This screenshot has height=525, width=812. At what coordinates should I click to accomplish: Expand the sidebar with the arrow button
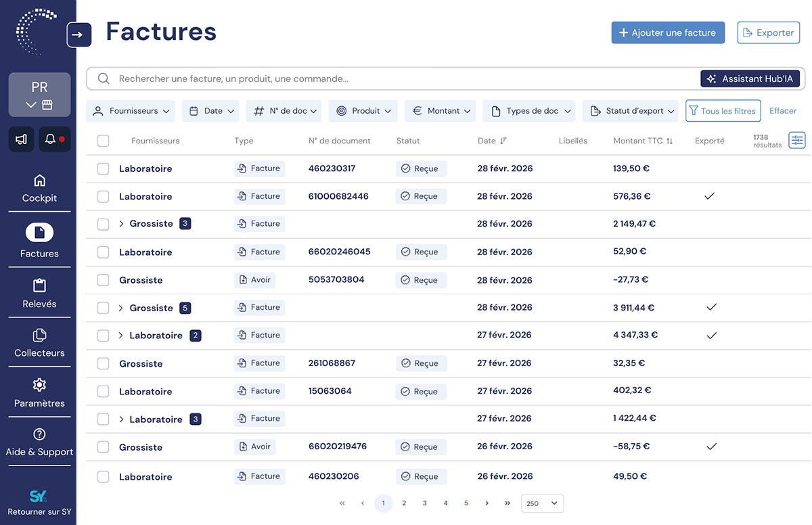[78, 35]
